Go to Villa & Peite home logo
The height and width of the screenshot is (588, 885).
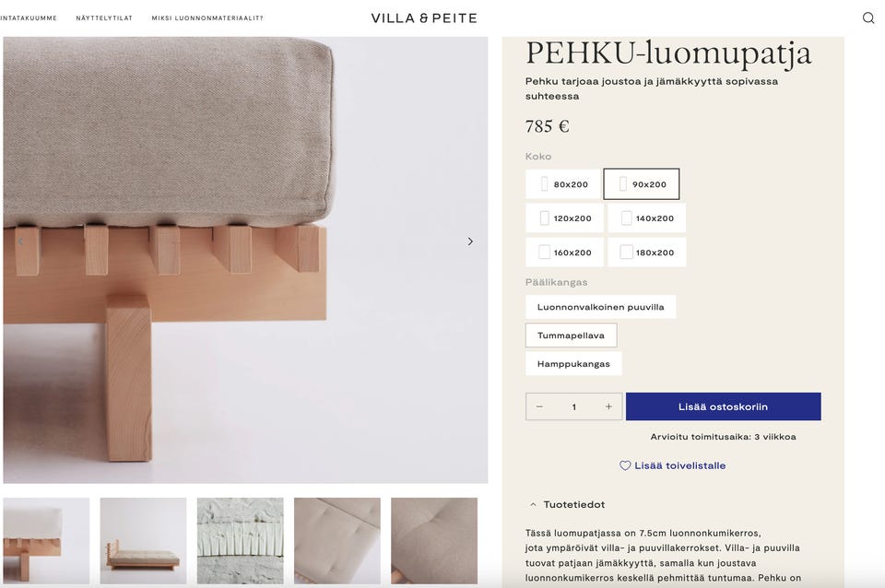point(424,18)
